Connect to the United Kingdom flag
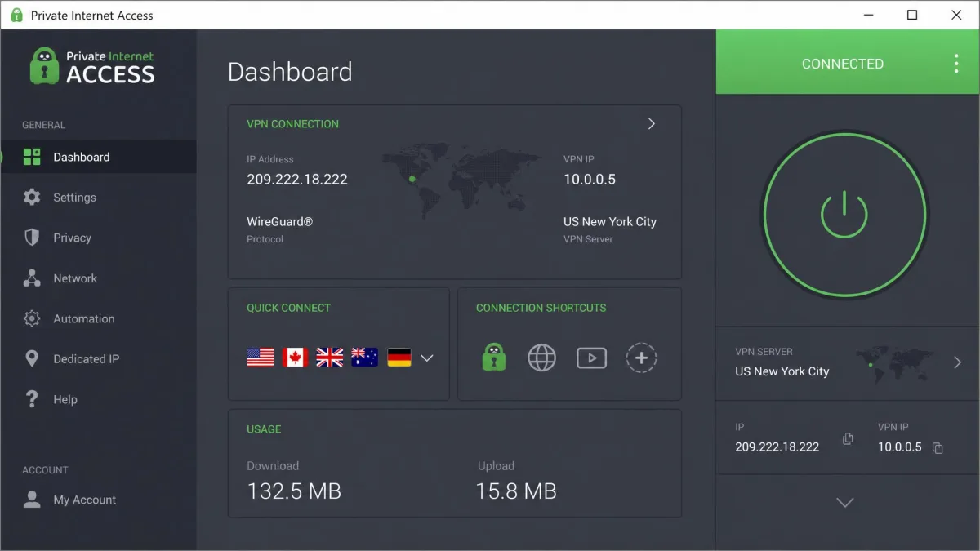 coord(330,358)
